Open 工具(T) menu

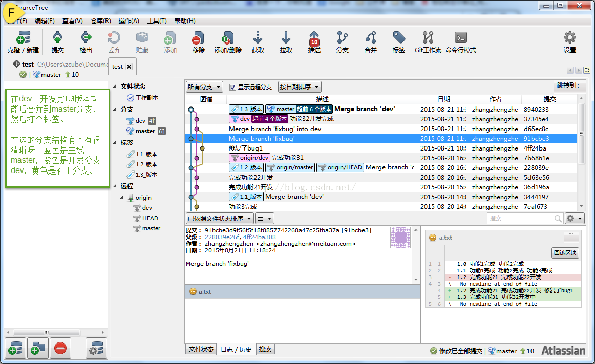157,21
